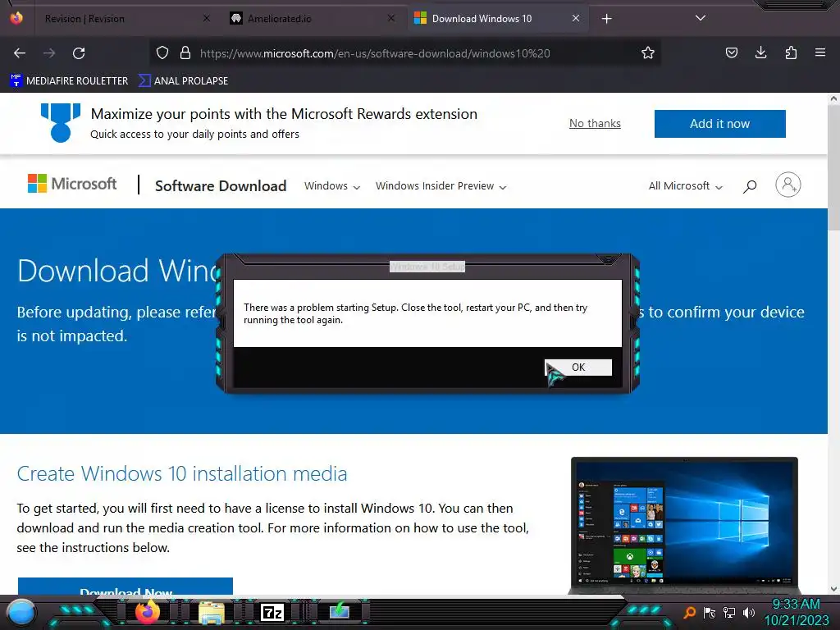
Task: Open the second bookmark with the blue bracket icon
Action: coord(183,81)
